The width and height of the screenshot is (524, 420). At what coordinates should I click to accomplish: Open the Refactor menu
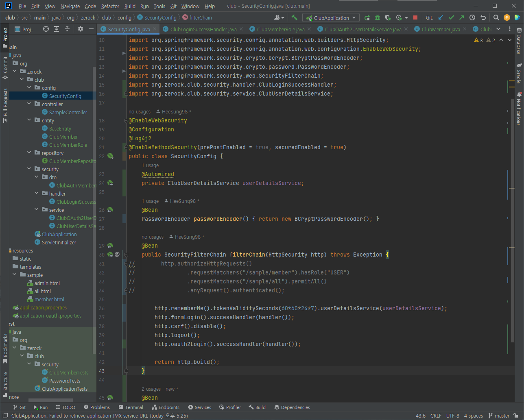pyautogui.click(x=110, y=6)
